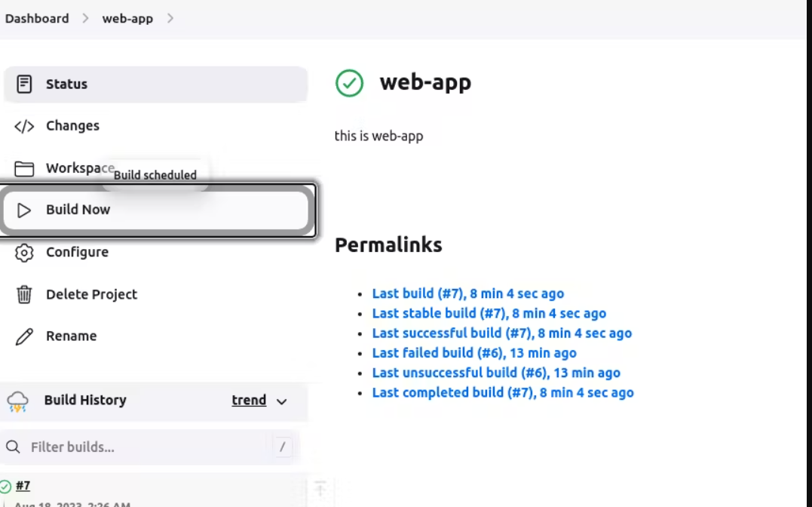Open the Last stable build (#7) link
Screen dimensions: 812x507
pyautogui.click(x=489, y=313)
